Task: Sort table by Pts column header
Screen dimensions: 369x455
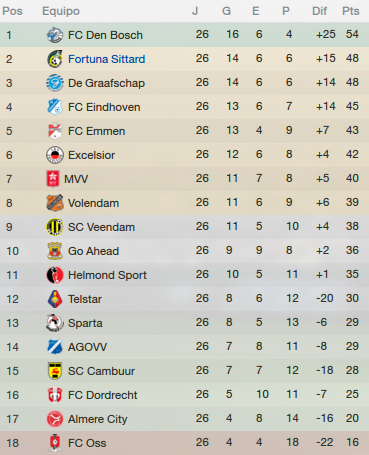Action: click(x=351, y=11)
